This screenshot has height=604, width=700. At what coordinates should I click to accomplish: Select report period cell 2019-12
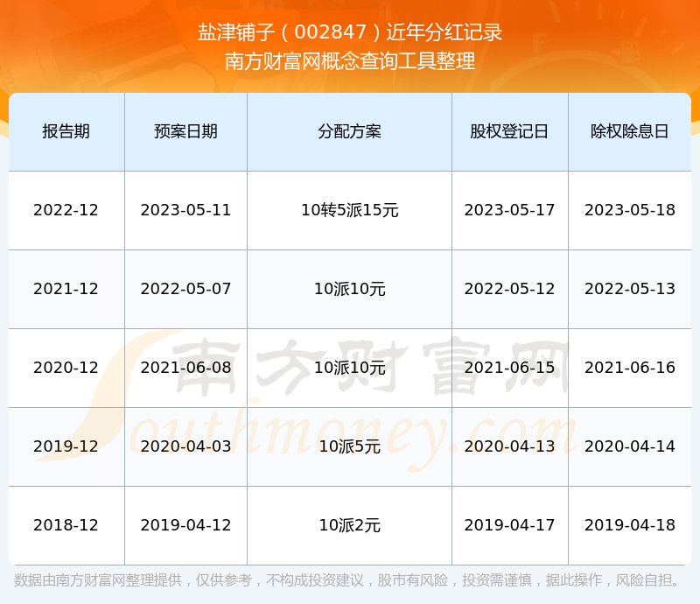(66, 446)
